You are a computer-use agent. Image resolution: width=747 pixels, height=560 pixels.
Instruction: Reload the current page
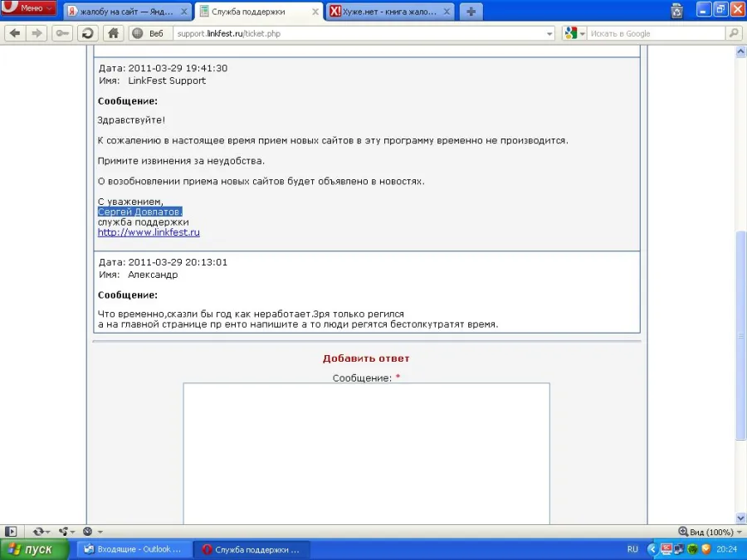click(88, 33)
